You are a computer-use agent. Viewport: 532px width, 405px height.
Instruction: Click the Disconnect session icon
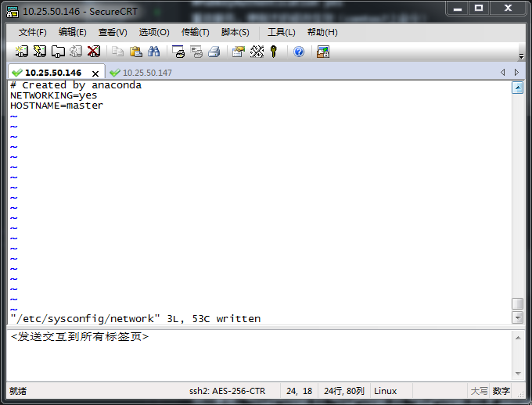(94, 52)
